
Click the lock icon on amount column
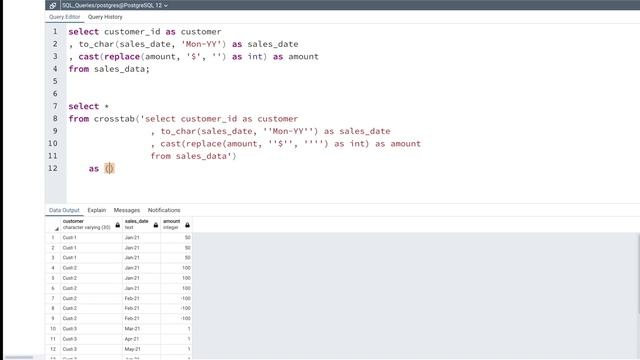(187, 225)
